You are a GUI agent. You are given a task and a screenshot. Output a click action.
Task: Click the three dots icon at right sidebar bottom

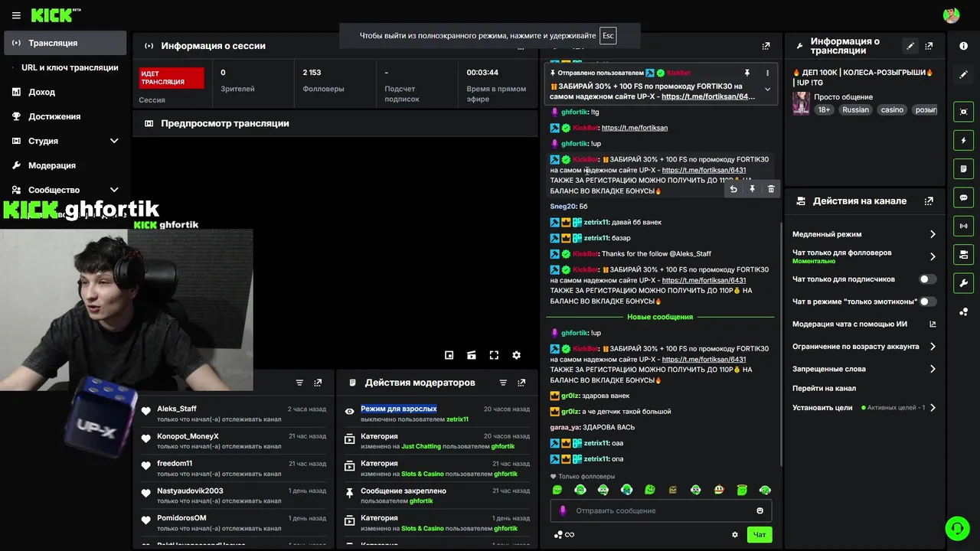tap(963, 311)
